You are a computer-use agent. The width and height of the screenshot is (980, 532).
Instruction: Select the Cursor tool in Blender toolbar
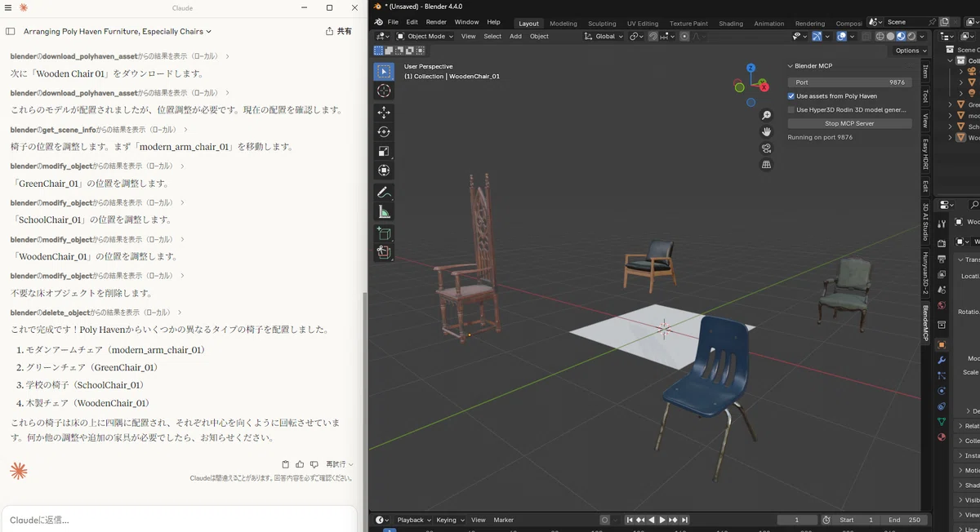pyautogui.click(x=384, y=91)
